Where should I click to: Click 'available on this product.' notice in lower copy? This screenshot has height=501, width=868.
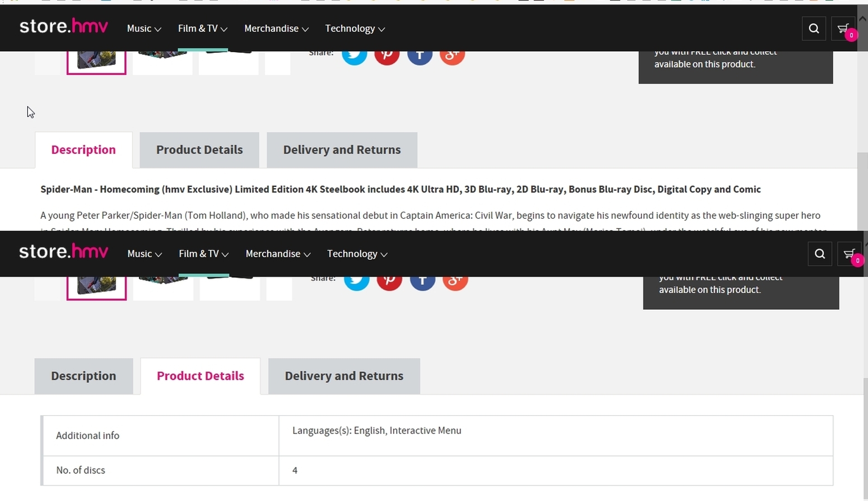pyautogui.click(x=710, y=290)
